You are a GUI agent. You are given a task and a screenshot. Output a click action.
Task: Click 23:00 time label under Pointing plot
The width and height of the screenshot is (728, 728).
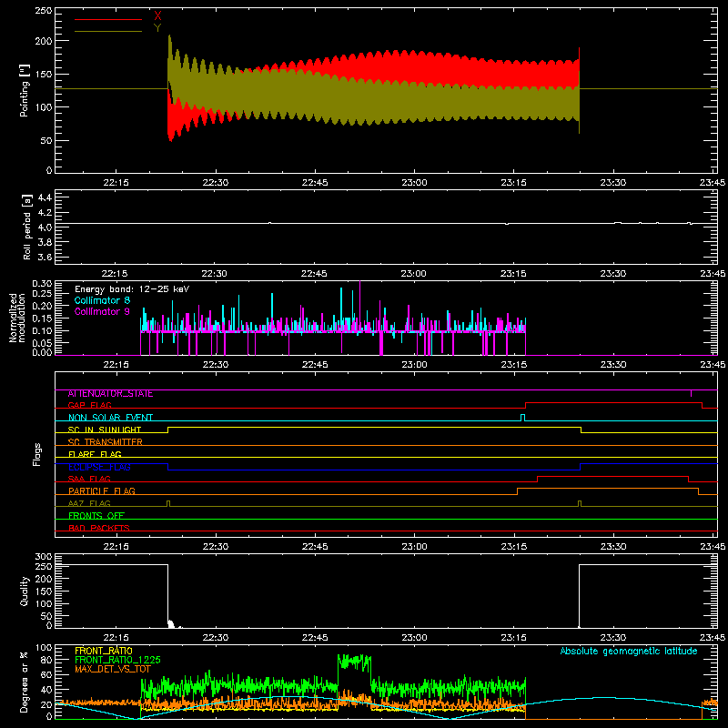[414, 183]
